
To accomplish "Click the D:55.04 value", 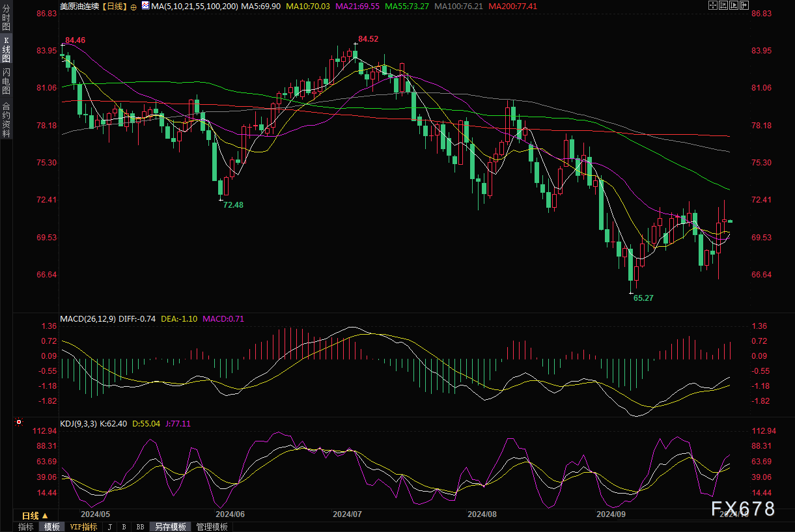I will 146,423.
